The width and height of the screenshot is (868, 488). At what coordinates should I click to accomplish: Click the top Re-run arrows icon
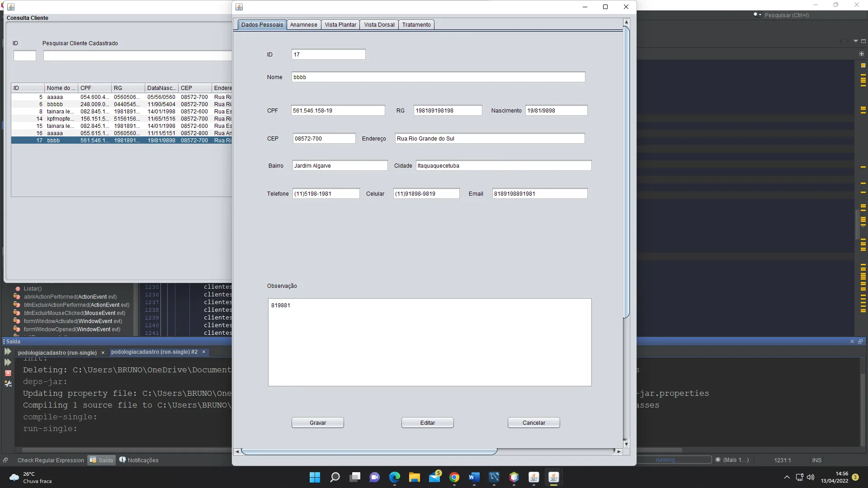[8, 352]
